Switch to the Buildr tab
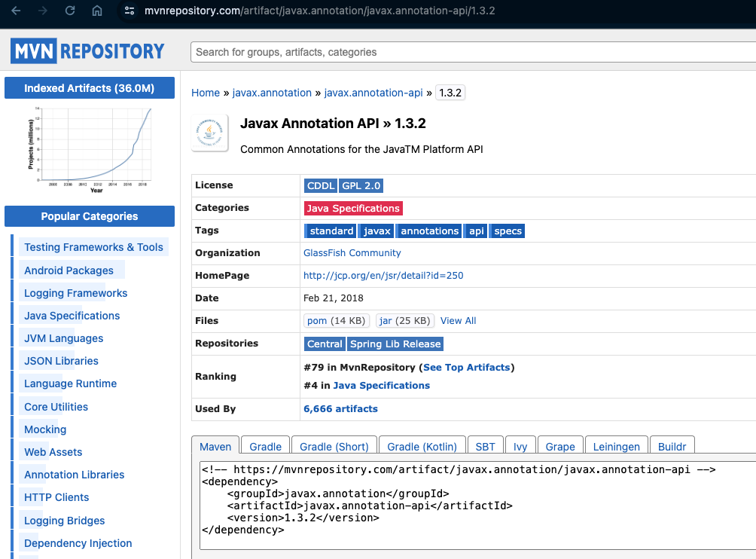This screenshot has width=756, height=559. 672,446
